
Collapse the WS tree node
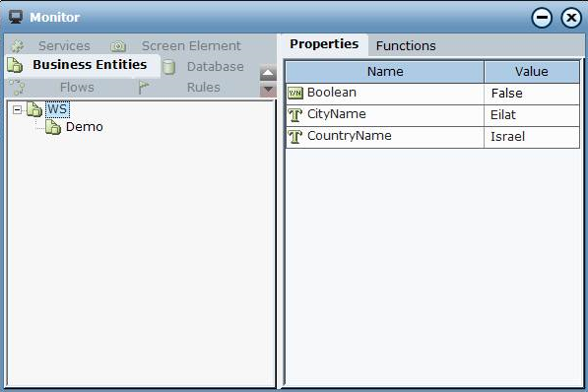[18, 109]
